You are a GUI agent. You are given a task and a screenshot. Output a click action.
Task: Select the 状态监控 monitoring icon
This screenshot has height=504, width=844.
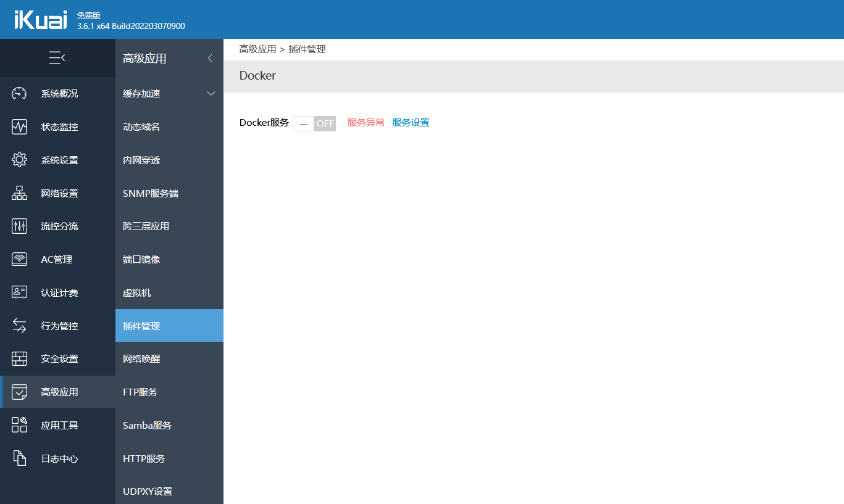click(x=19, y=126)
